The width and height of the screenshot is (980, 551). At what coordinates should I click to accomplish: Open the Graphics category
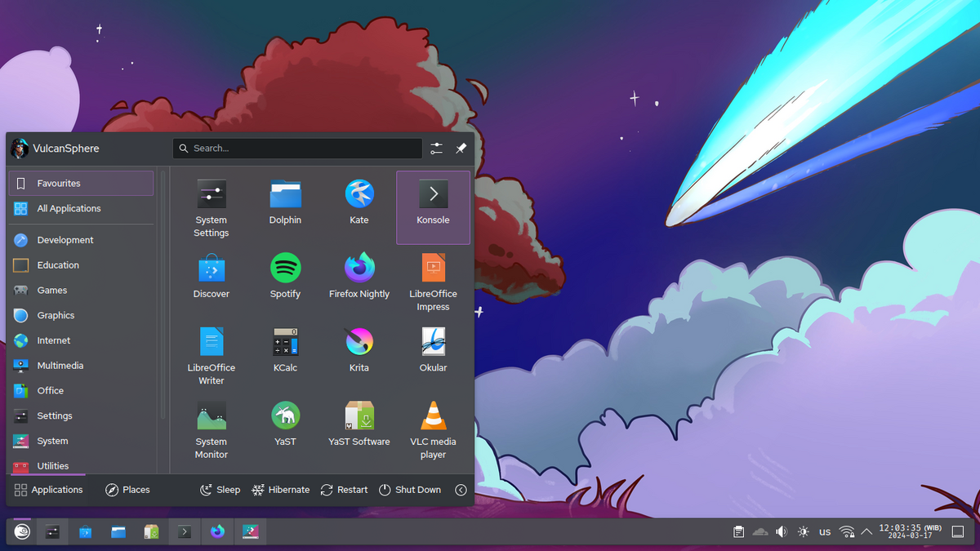point(81,315)
